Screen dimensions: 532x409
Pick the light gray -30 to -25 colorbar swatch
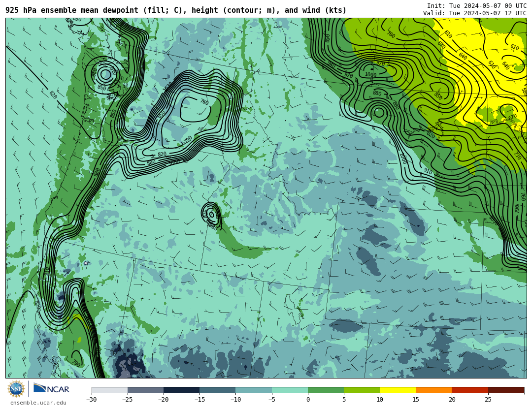[x=109, y=390]
